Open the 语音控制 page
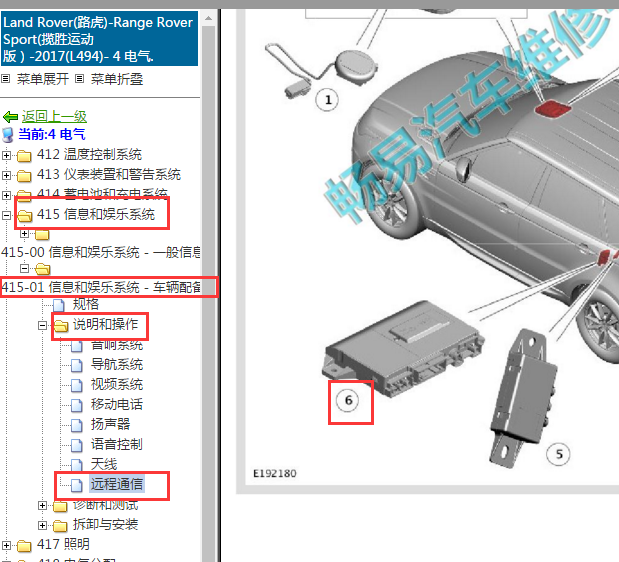The width and height of the screenshot is (619, 562). click(x=116, y=444)
